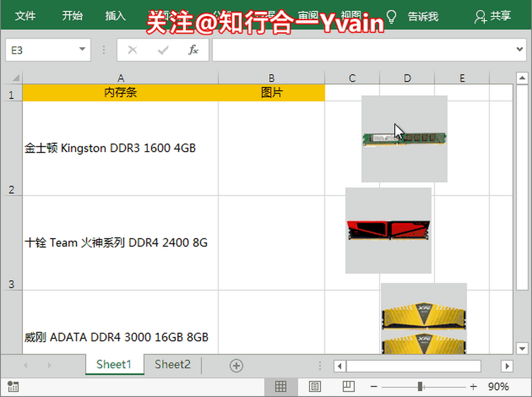Click the vertical scrollbar down arrow

[x=522, y=348]
